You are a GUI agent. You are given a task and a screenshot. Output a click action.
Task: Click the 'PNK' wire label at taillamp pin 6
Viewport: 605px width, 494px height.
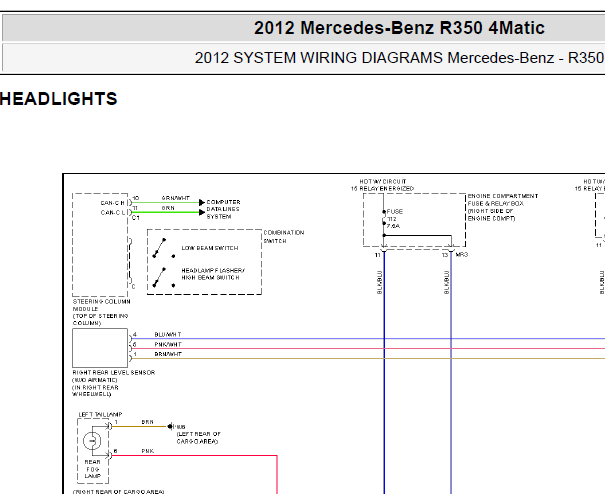pos(147,451)
